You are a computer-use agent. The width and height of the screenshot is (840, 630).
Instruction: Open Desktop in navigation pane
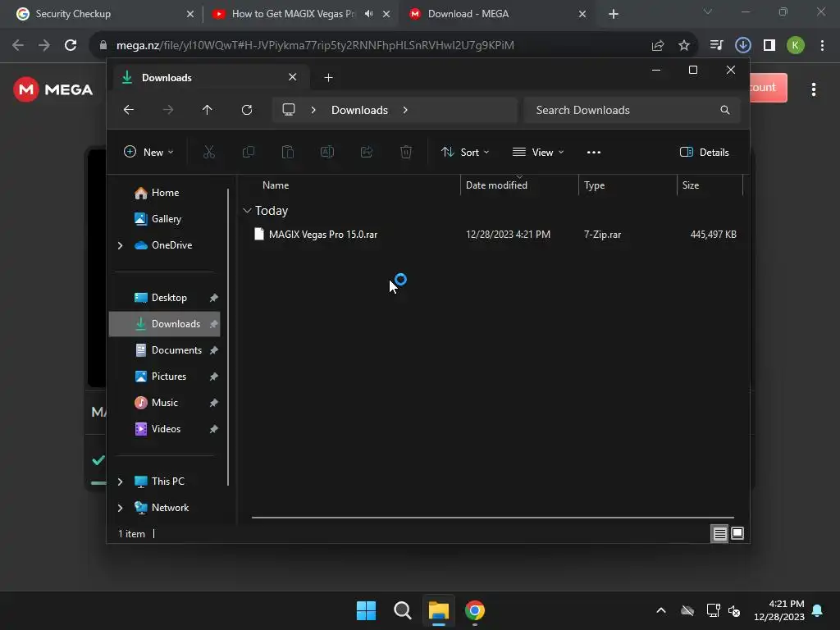169,298
